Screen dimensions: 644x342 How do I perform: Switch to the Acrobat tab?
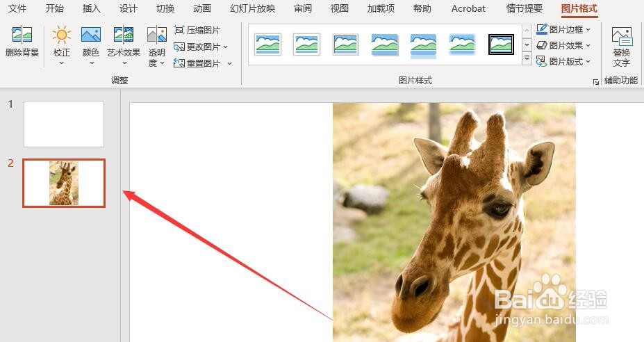point(468,8)
